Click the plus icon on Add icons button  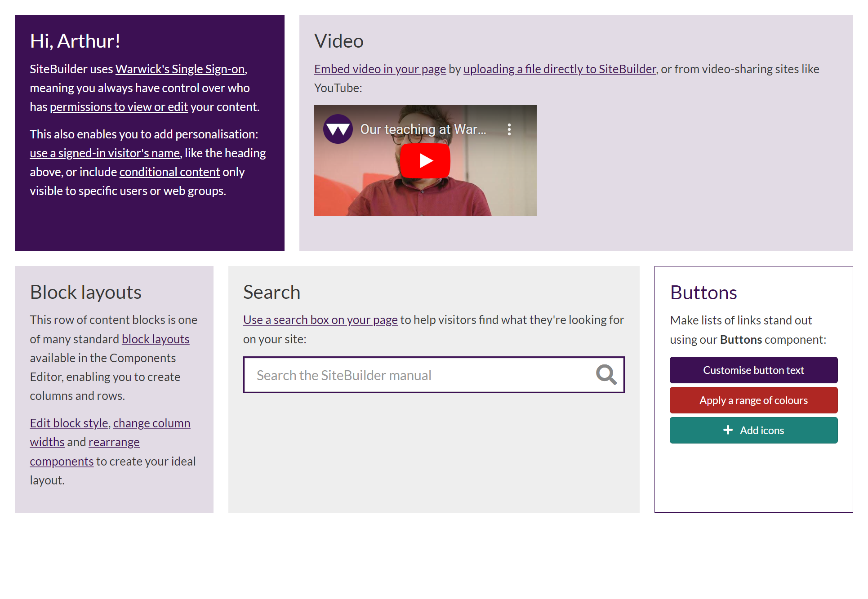[x=728, y=430]
